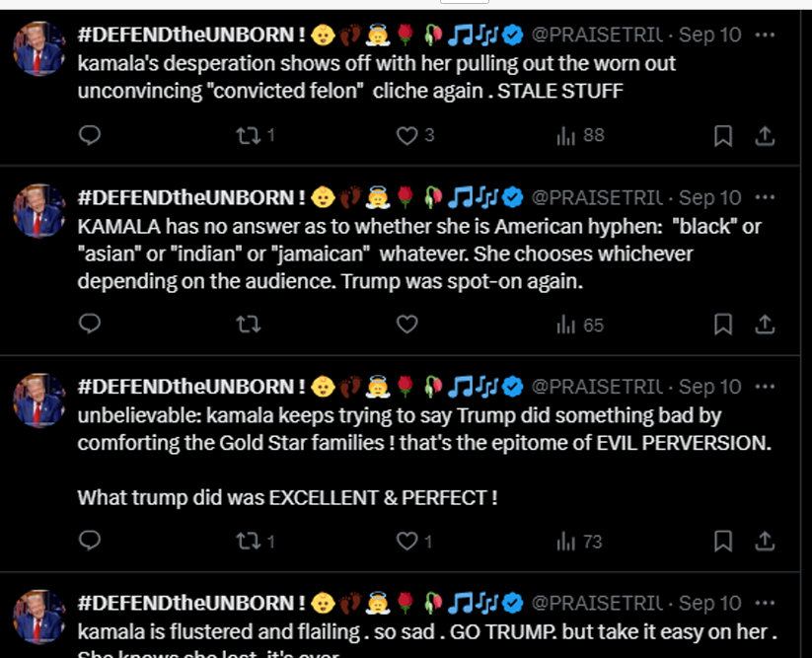This screenshot has width=812, height=658.
Task: Retweet the "convicted felon" cliche tweet
Action: click(x=249, y=136)
